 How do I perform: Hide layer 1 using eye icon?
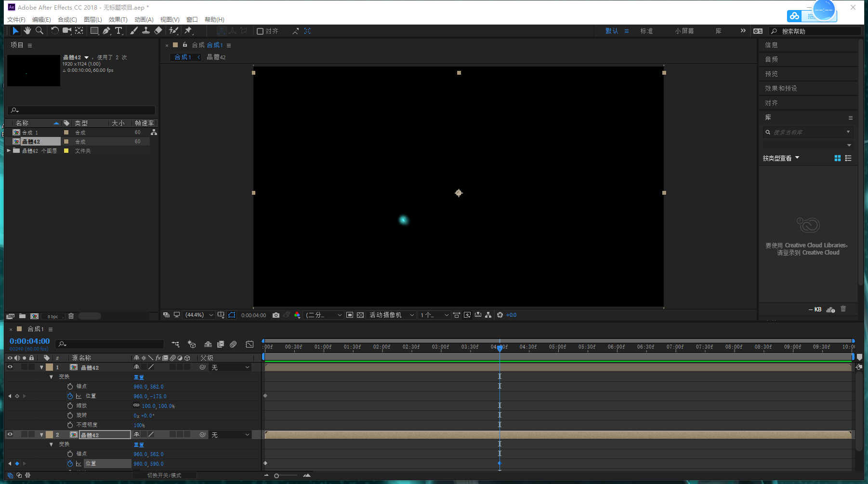pyautogui.click(x=10, y=367)
